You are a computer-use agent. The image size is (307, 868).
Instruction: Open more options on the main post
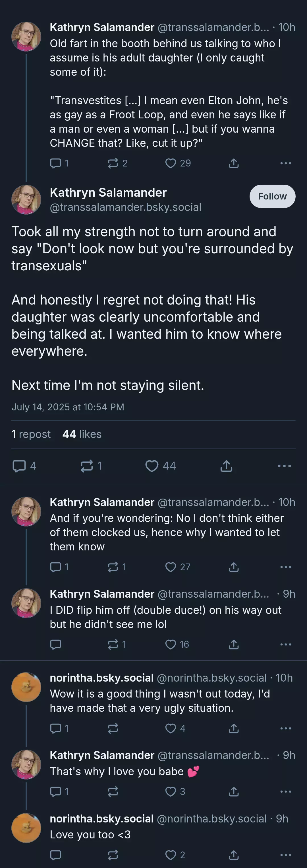[x=285, y=466]
